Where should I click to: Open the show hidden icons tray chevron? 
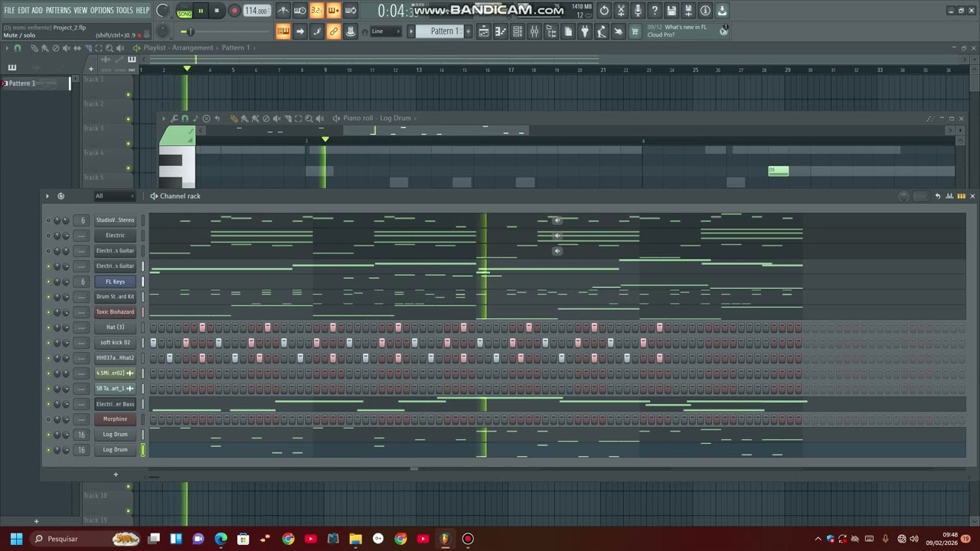(818, 539)
